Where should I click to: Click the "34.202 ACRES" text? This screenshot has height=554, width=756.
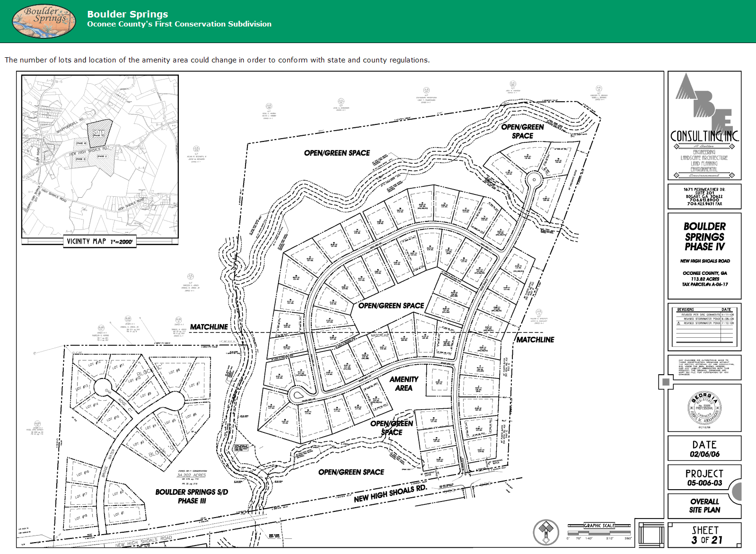pos(191,475)
